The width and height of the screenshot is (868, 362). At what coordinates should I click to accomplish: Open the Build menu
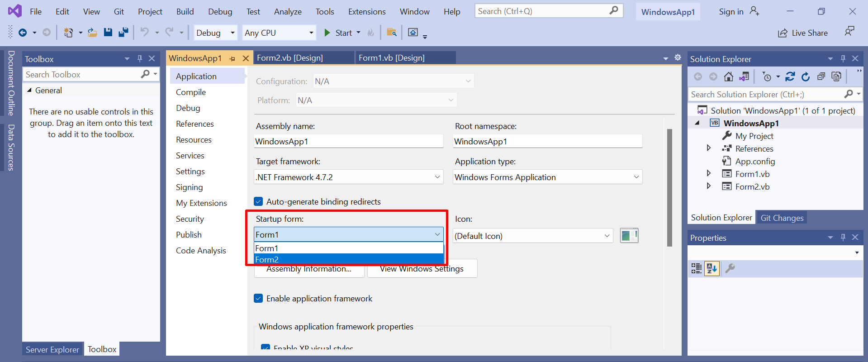(x=185, y=12)
